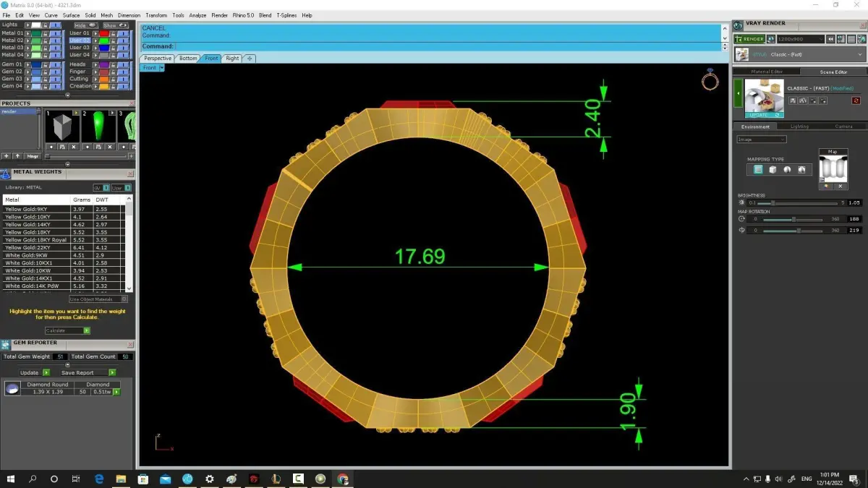Click the add project plus button
The width and height of the screenshot is (868, 488).
pyautogui.click(x=7, y=156)
